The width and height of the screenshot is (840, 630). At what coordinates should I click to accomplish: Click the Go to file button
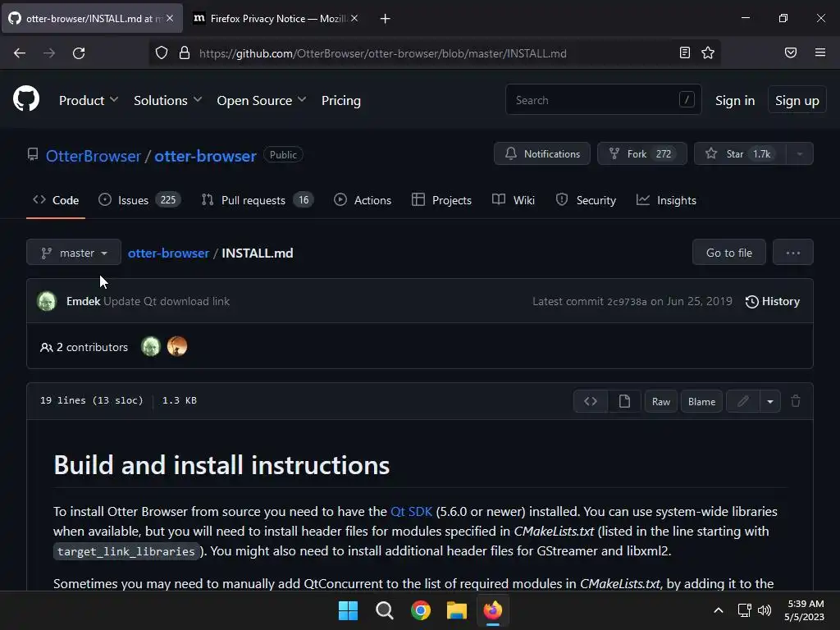pyautogui.click(x=728, y=253)
